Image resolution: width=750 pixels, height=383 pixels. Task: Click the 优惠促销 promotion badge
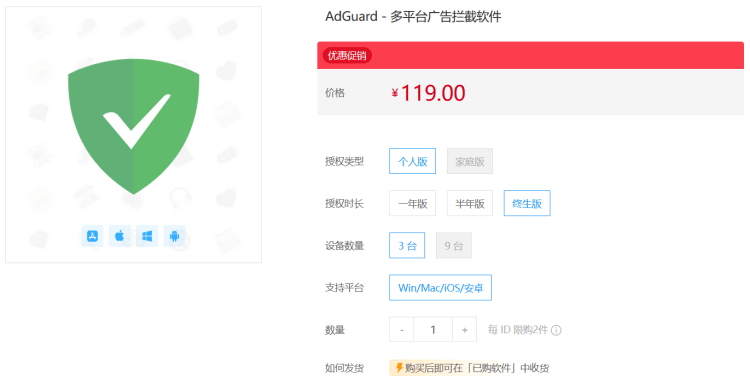[x=347, y=55]
